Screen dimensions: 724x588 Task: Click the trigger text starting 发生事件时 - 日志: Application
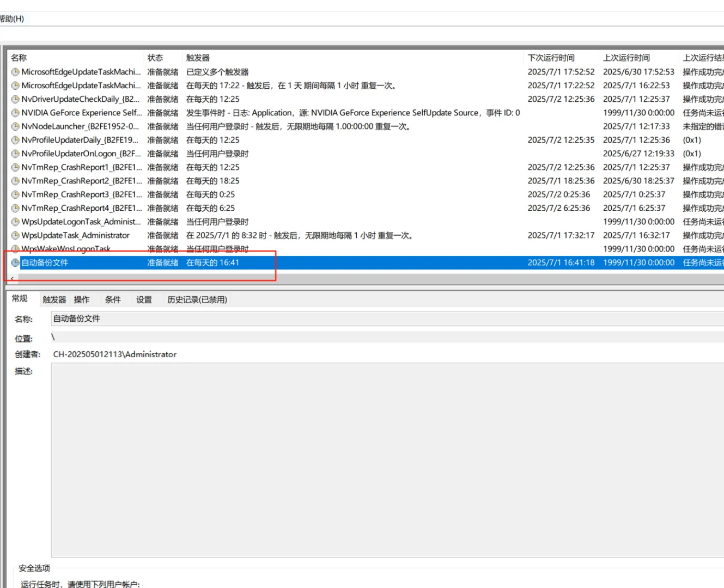click(x=353, y=113)
